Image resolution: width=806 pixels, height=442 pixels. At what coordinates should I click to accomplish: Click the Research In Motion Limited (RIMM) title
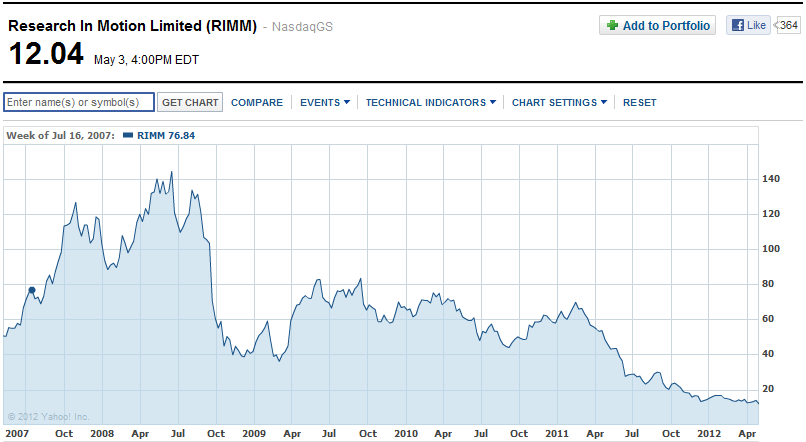coord(133,26)
